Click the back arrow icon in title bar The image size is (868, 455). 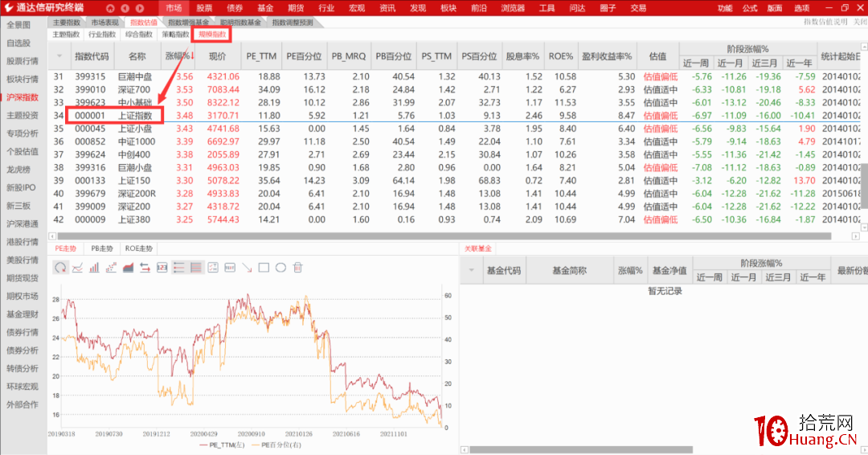pos(125,8)
